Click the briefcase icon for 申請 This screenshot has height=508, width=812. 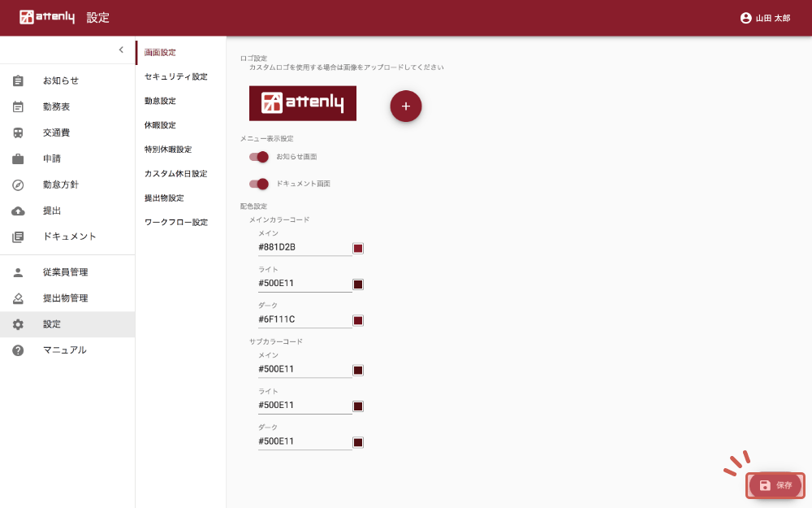coord(18,158)
